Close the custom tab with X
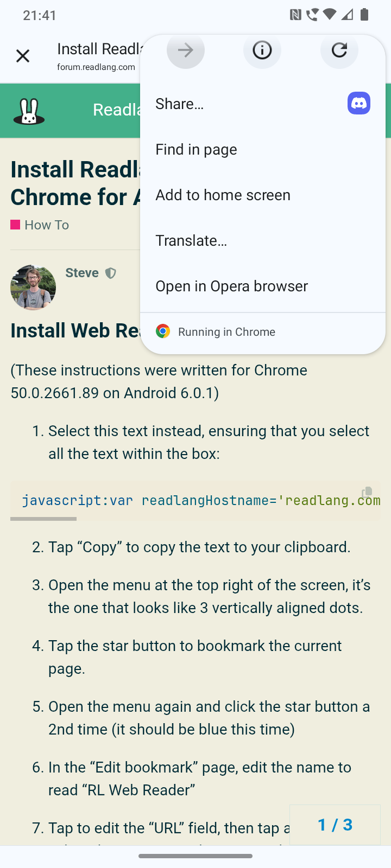The width and height of the screenshot is (391, 868). pyautogui.click(x=23, y=56)
